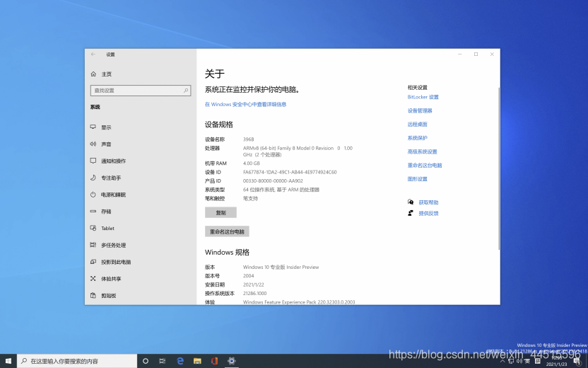Click the taskbar date 2021/1/23

click(556, 364)
